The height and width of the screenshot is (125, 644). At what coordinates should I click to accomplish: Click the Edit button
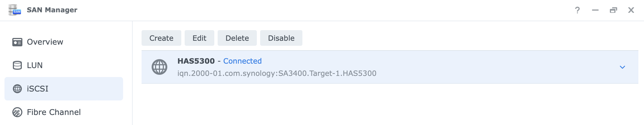pos(199,38)
